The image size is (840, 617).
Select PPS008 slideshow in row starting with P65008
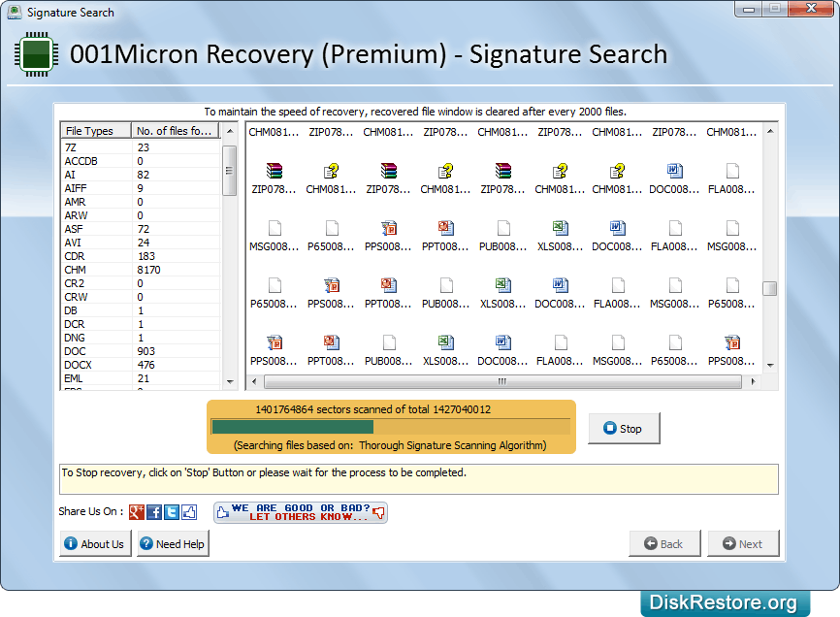pyautogui.click(x=332, y=294)
